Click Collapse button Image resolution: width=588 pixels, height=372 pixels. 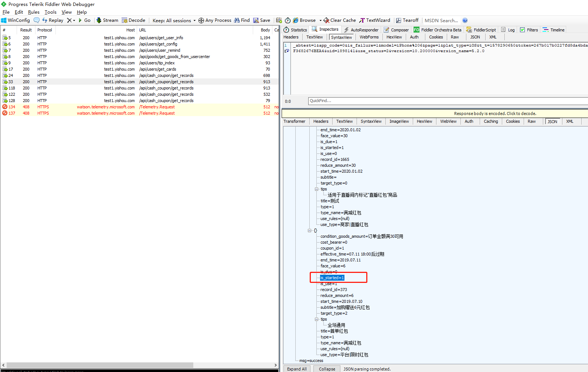point(327,369)
